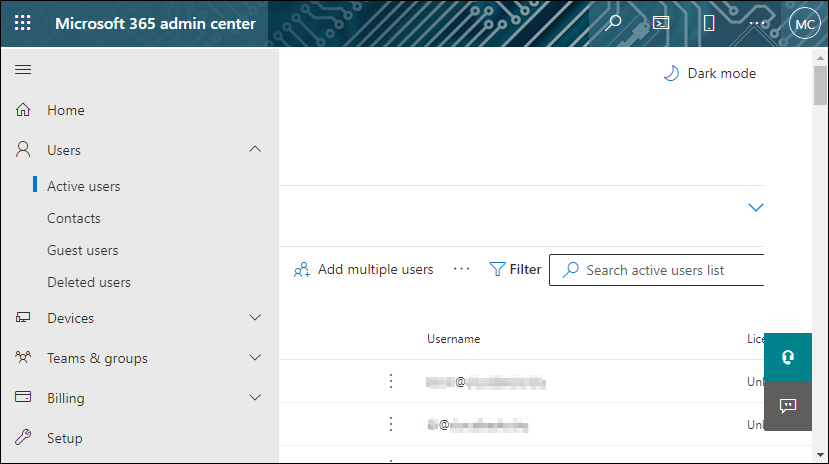Screen dimensions: 829x464
Task: Expand the Billing navigation section
Action: [x=255, y=398]
